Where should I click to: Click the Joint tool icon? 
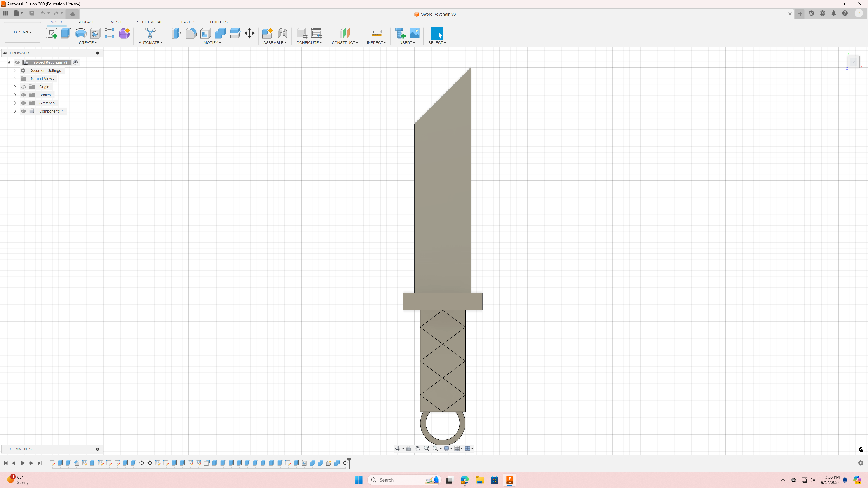(282, 33)
